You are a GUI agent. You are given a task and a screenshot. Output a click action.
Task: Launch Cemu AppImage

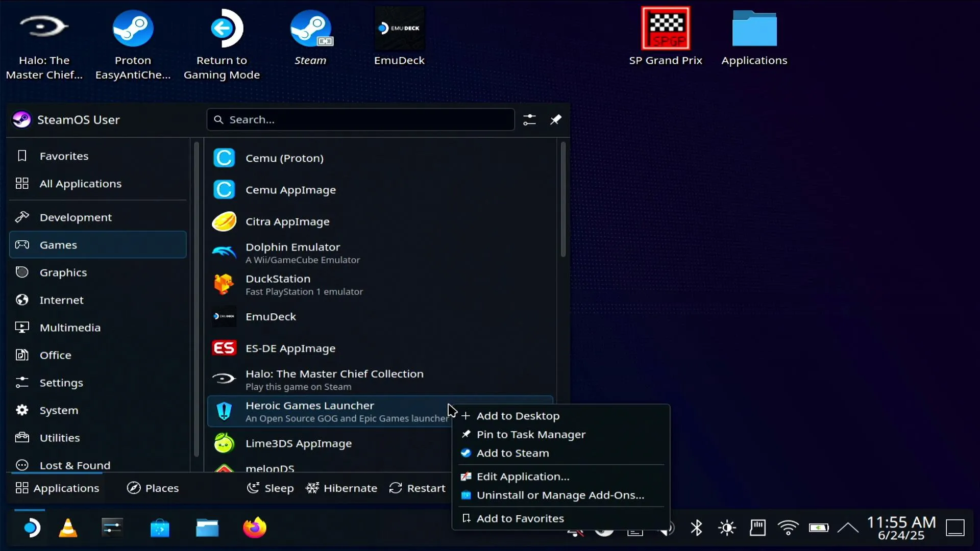tap(380, 190)
